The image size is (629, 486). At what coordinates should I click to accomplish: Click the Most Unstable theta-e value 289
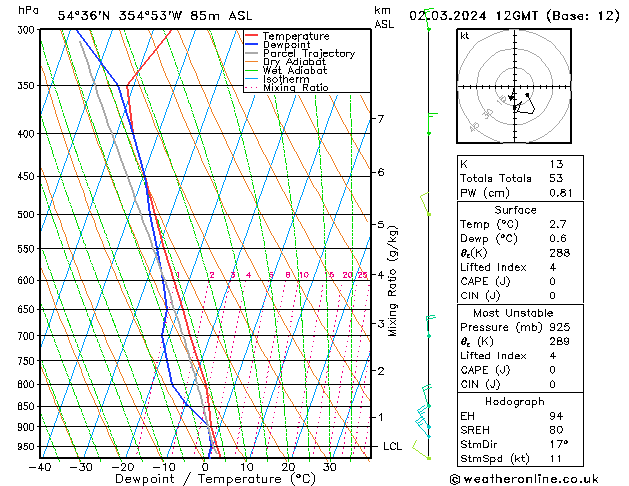[560, 341]
